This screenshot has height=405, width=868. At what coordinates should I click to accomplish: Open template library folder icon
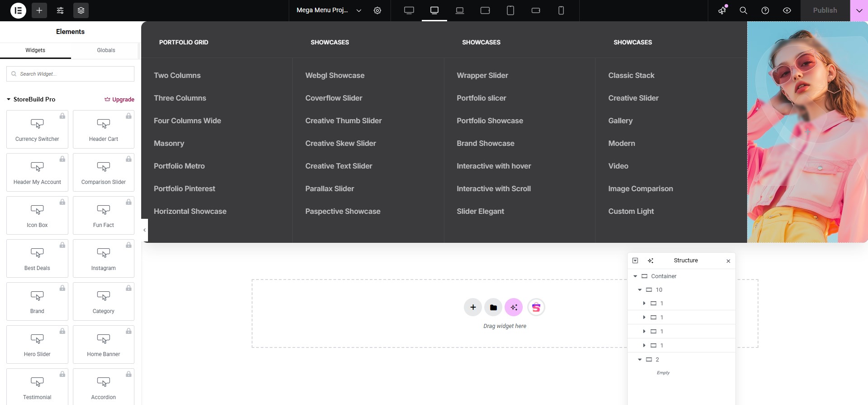[x=493, y=308]
